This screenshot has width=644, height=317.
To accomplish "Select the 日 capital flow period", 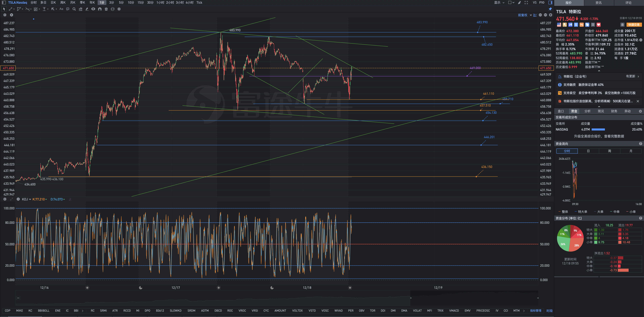I will click(588, 151).
